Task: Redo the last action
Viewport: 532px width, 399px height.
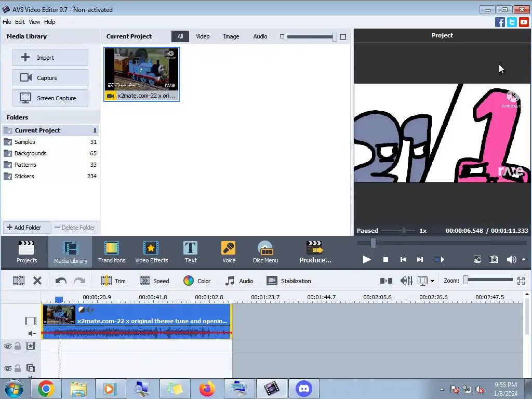Action: point(79,281)
